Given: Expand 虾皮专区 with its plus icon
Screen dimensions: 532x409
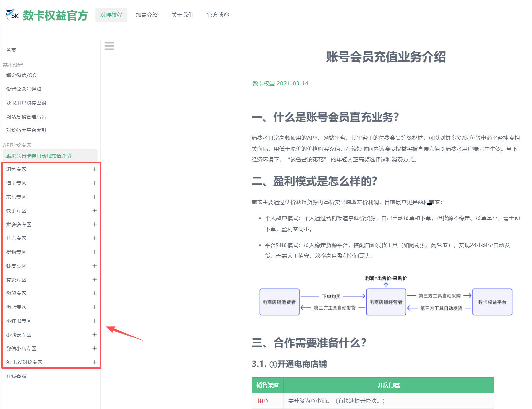Looking at the screenshot, I should point(94,266).
